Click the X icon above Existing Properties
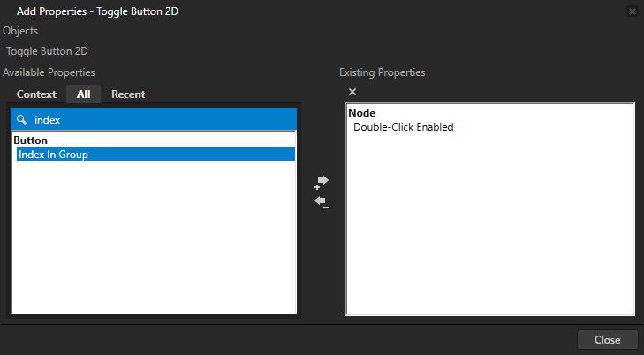The width and height of the screenshot is (644, 355). coord(352,93)
